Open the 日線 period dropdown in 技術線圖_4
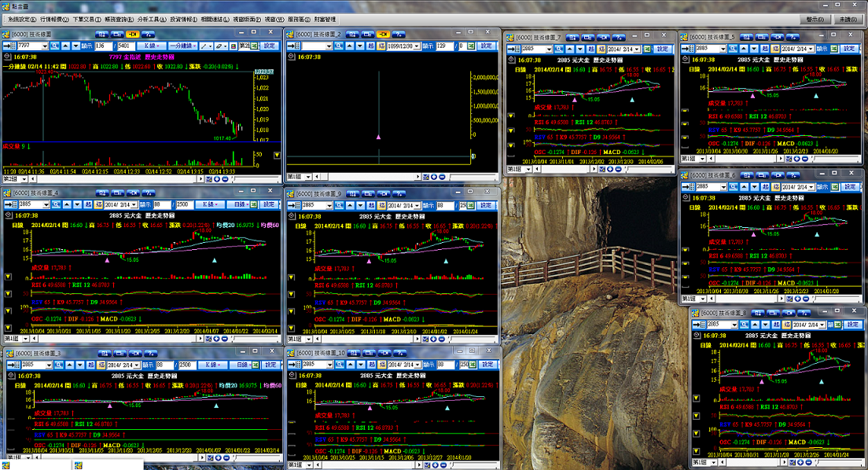 click(x=239, y=204)
